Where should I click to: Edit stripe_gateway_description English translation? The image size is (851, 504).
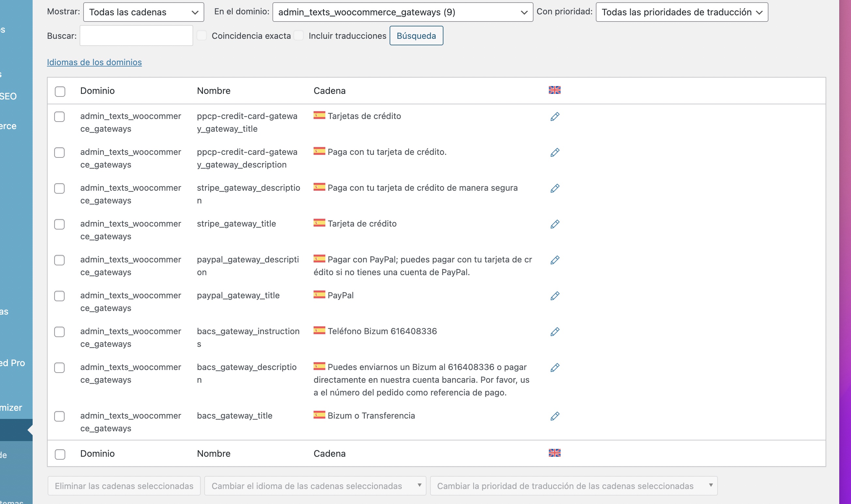(x=555, y=188)
